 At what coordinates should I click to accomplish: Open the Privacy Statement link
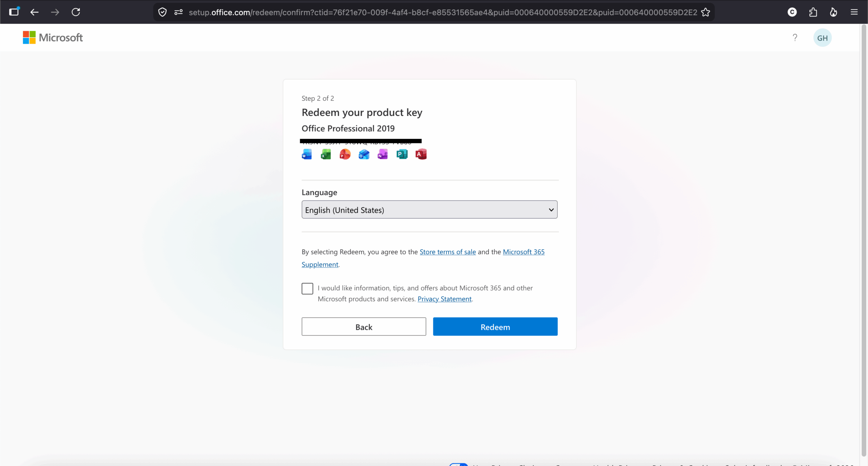[445, 299]
